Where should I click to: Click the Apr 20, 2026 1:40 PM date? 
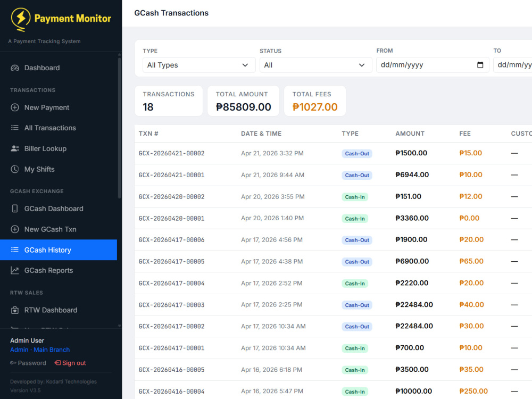[x=272, y=218]
